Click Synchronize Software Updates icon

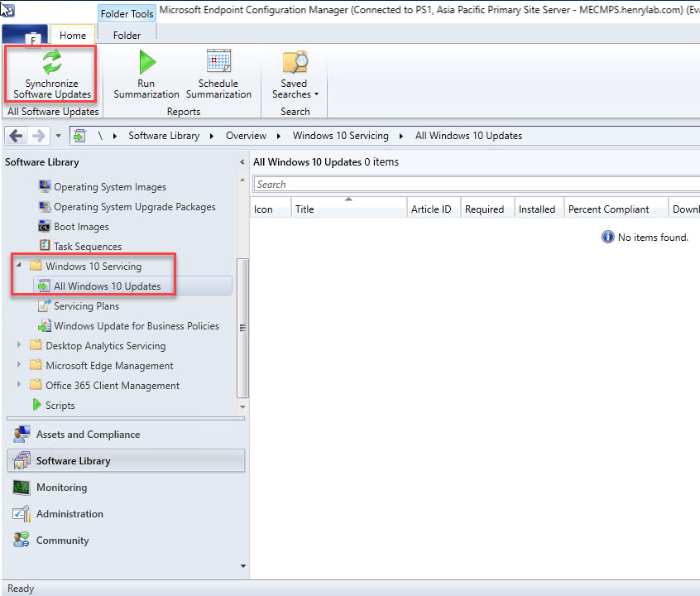(x=51, y=63)
